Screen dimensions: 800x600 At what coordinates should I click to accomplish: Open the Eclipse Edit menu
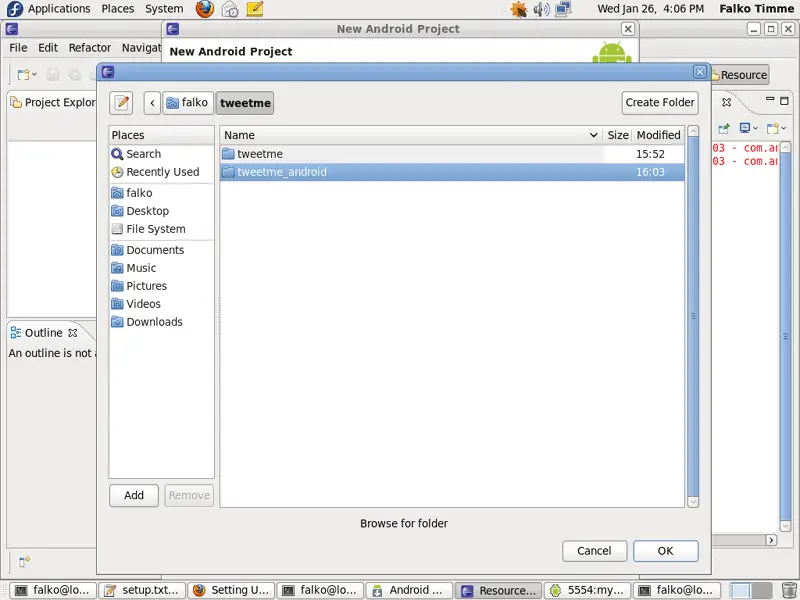(x=48, y=47)
